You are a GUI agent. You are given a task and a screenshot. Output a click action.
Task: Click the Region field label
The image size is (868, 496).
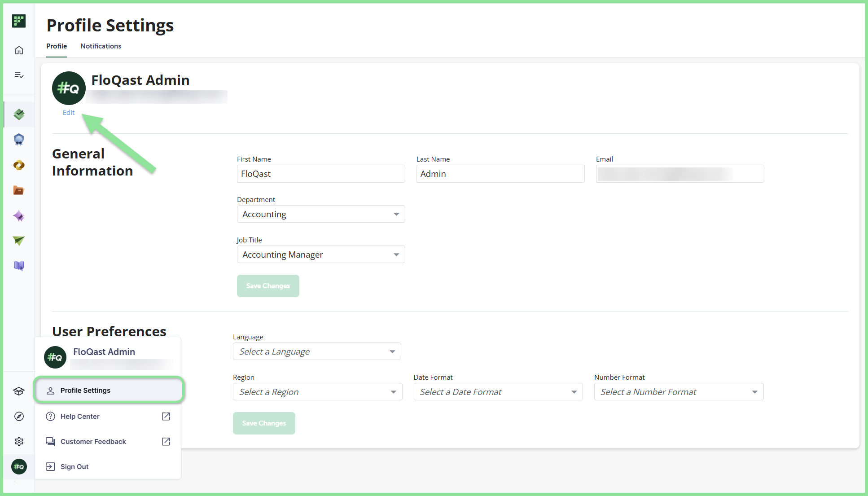244,377
